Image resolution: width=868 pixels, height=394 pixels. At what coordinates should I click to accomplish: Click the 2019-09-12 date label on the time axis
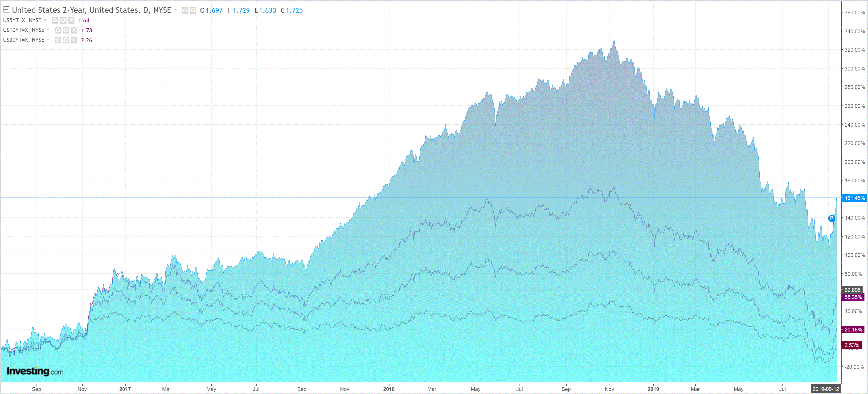pos(825,389)
